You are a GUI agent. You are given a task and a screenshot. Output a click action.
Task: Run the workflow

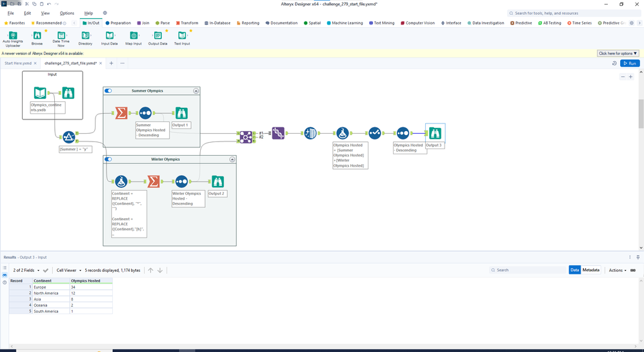pyautogui.click(x=630, y=63)
